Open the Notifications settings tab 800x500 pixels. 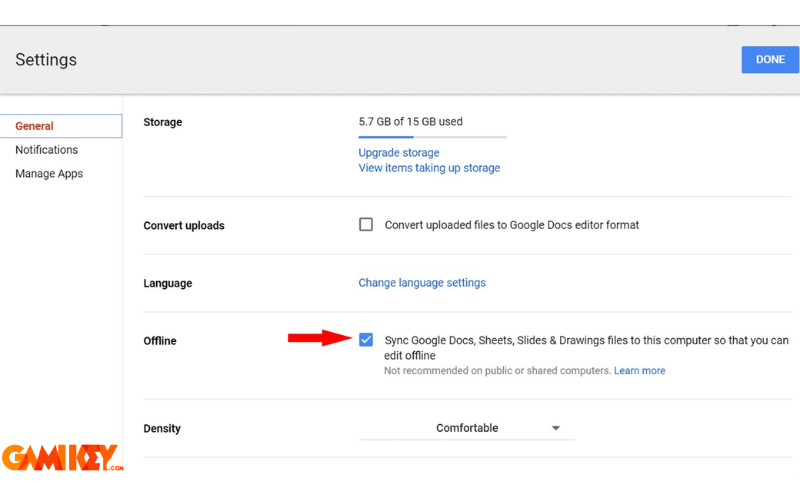click(46, 150)
